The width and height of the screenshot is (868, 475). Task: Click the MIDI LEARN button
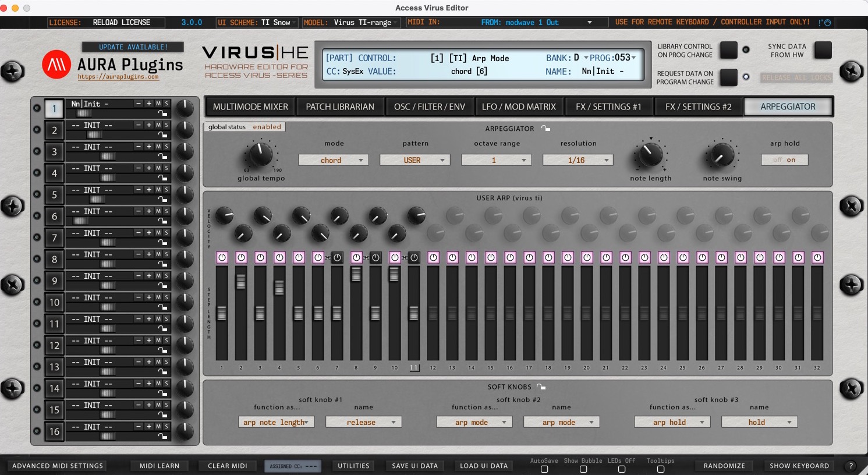coord(160,466)
